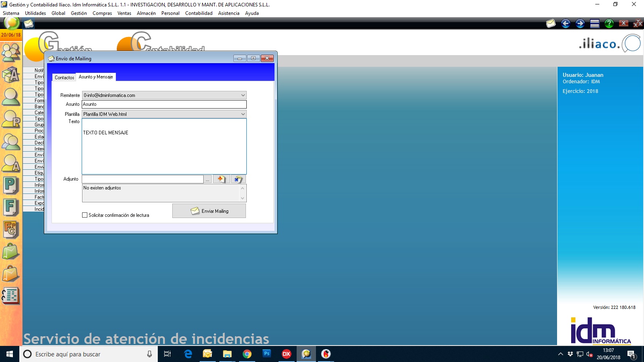Select the Asunto y Mensaje tab

pos(96,77)
